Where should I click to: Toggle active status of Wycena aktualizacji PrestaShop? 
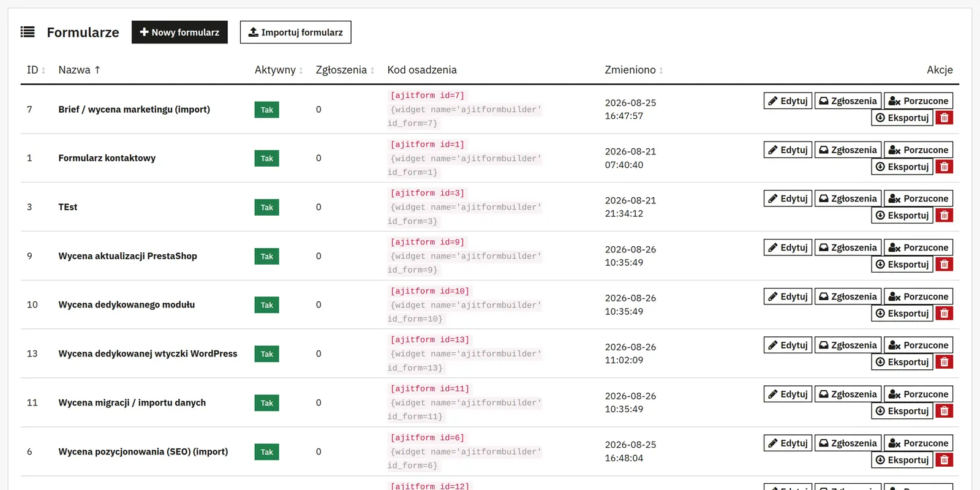(267, 257)
